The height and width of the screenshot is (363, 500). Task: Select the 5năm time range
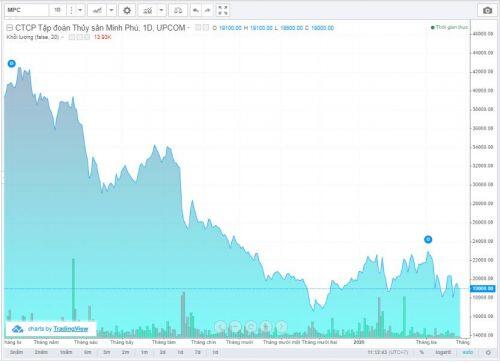(x=16, y=352)
